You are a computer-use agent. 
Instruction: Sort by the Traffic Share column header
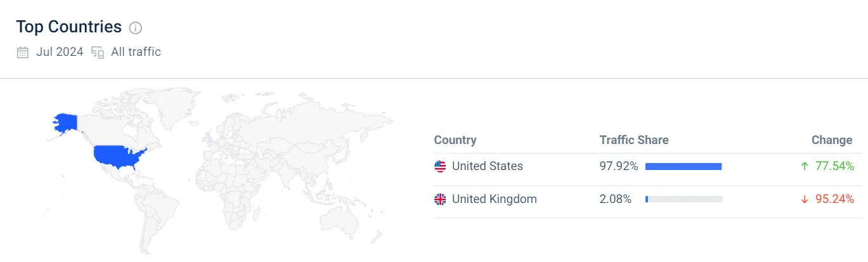tap(633, 140)
